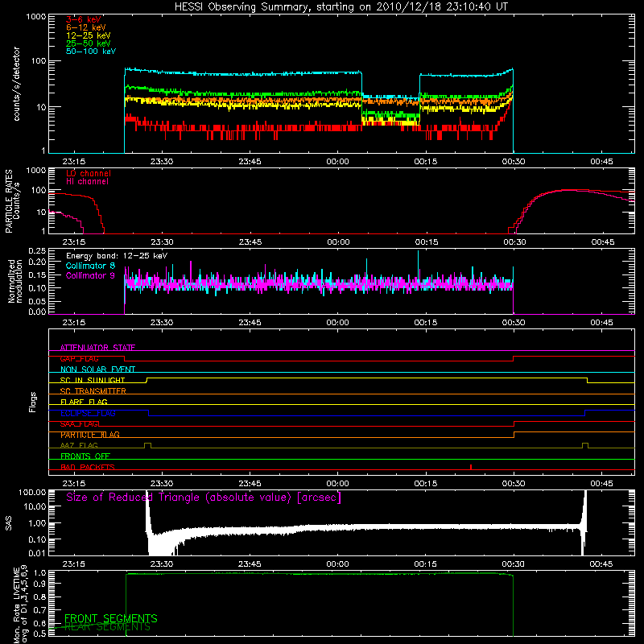Click the SC_IN_SUNLIGHT flag label
The width and height of the screenshot is (644, 644).
[93, 380]
